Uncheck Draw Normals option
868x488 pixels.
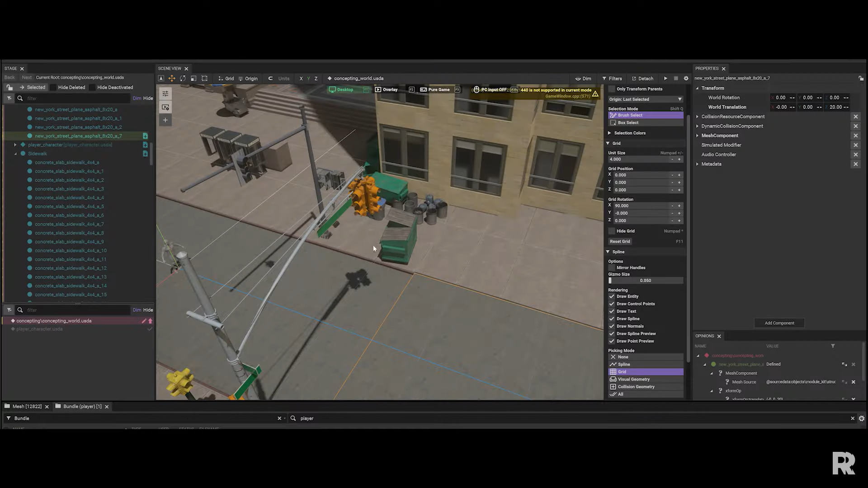[612, 326]
